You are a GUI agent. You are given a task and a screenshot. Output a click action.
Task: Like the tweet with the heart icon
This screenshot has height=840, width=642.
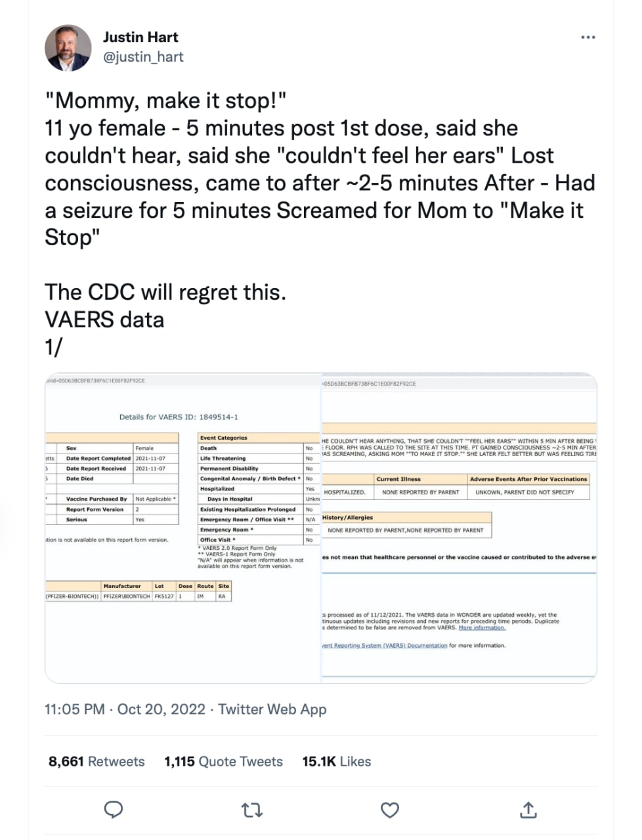coord(390,810)
